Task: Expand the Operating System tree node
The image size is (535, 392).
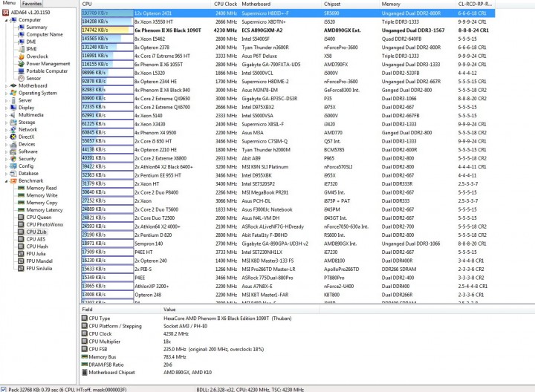Action: point(6,93)
